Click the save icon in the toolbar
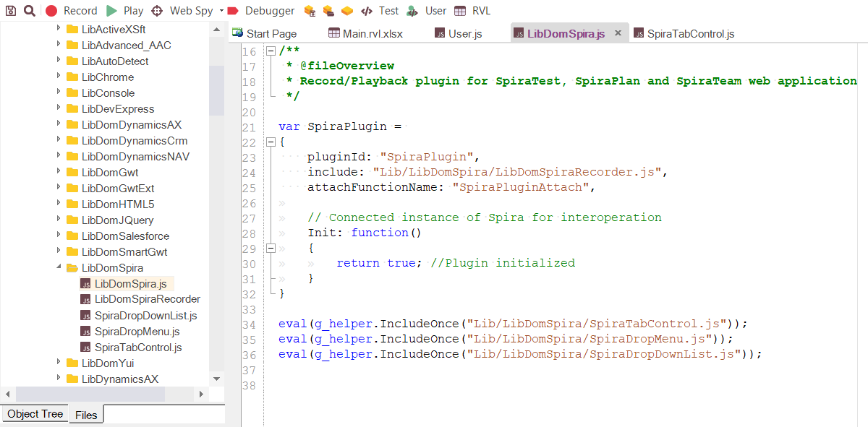 (x=9, y=11)
